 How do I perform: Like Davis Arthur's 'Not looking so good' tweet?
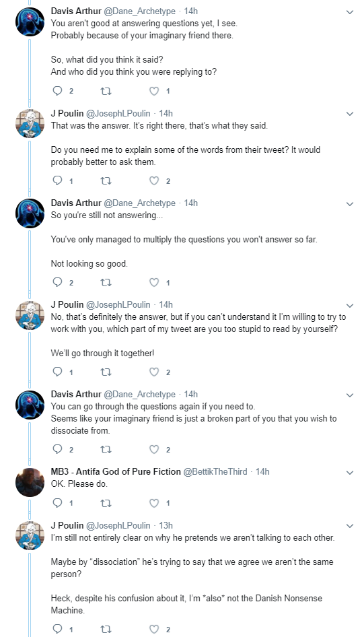pyautogui.click(x=154, y=282)
